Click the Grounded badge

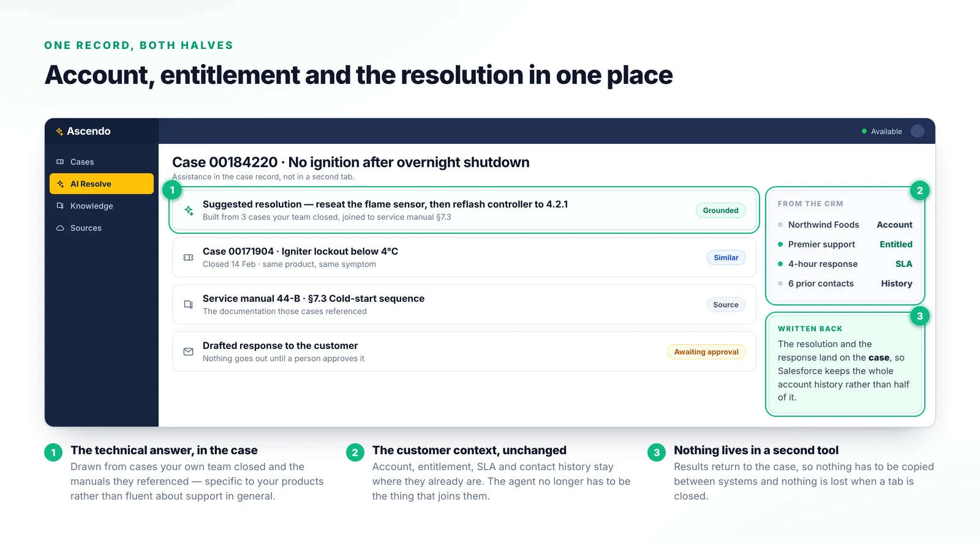(x=720, y=211)
